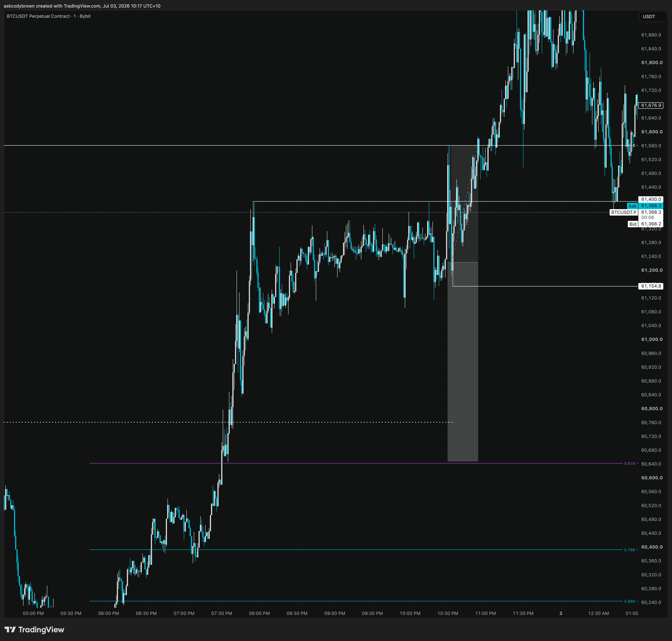Image resolution: width=672 pixels, height=641 pixels.
Task: Click the 08:00 PM time axis label
Action: [x=259, y=613]
